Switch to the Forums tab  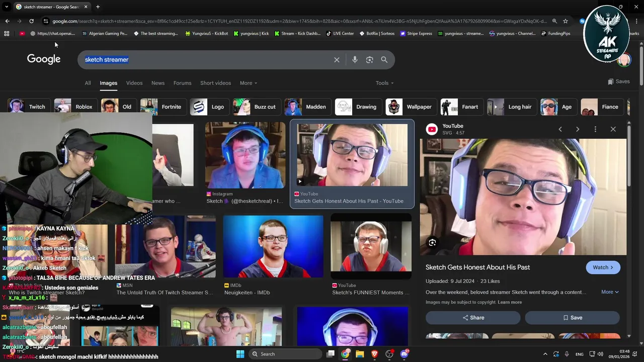[x=182, y=83]
